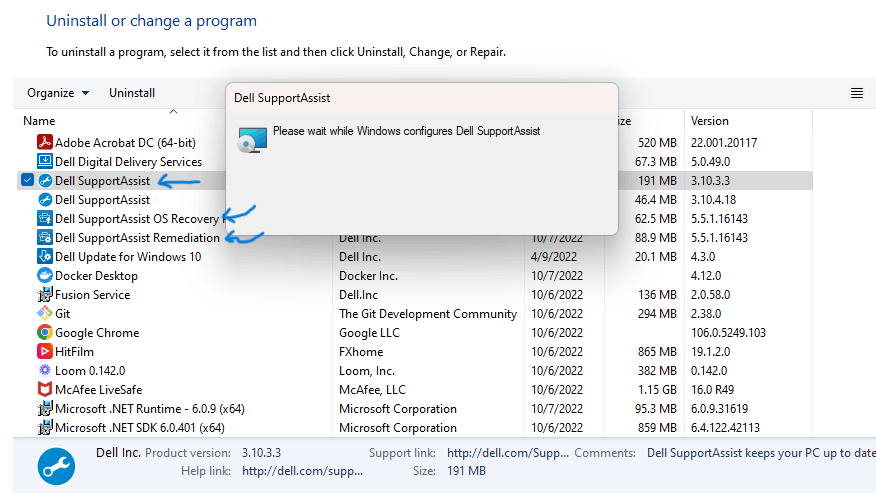The image size is (876, 493).
Task: Click the Adobe Acrobat DC program icon
Action: [x=45, y=142]
